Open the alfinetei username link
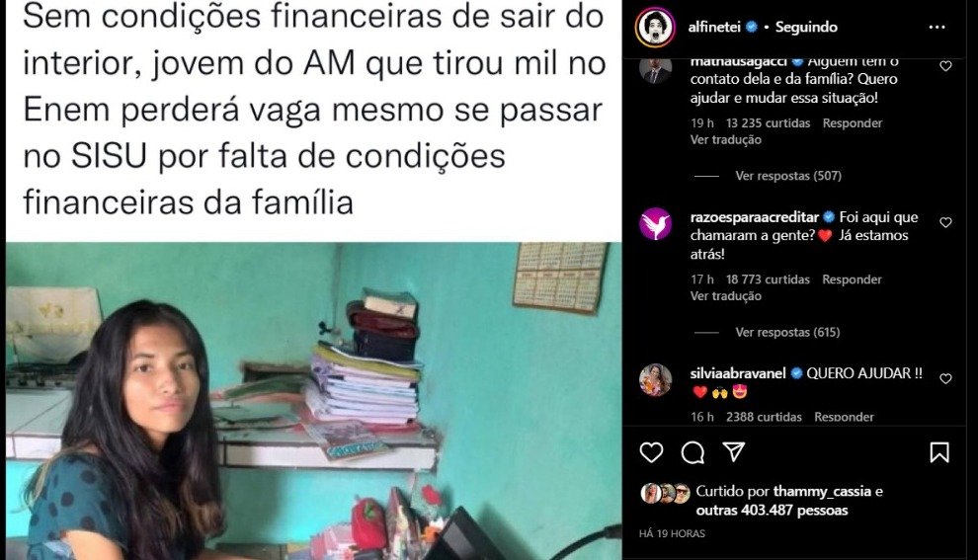978x560 pixels. point(713,27)
